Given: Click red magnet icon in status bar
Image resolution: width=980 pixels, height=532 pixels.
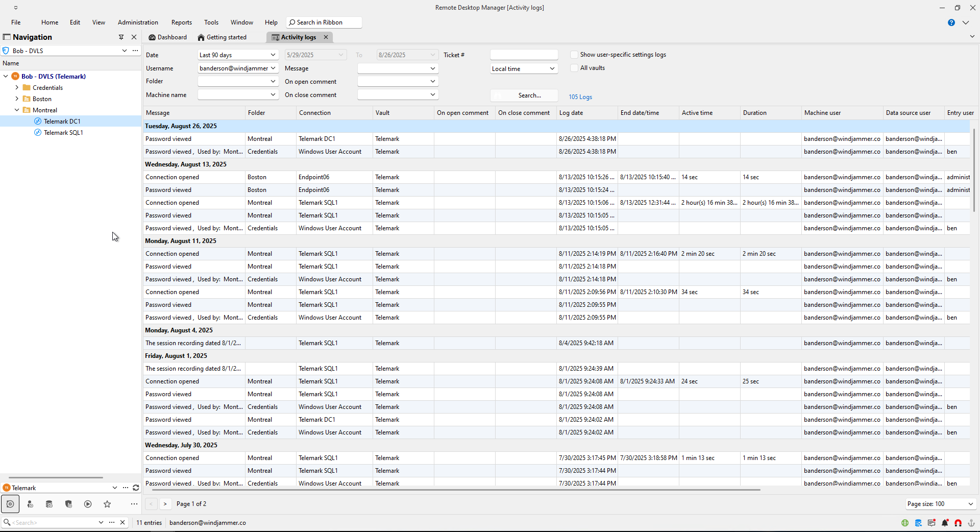Looking at the screenshot, I should click(958, 523).
